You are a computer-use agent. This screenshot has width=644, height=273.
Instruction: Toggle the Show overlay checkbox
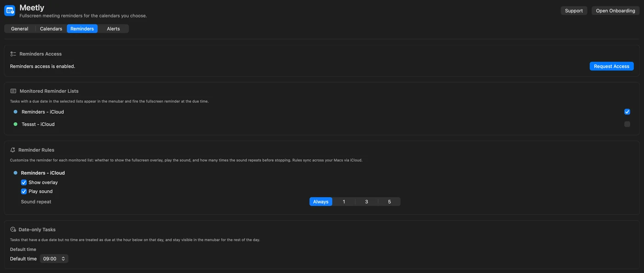[24, 182]
